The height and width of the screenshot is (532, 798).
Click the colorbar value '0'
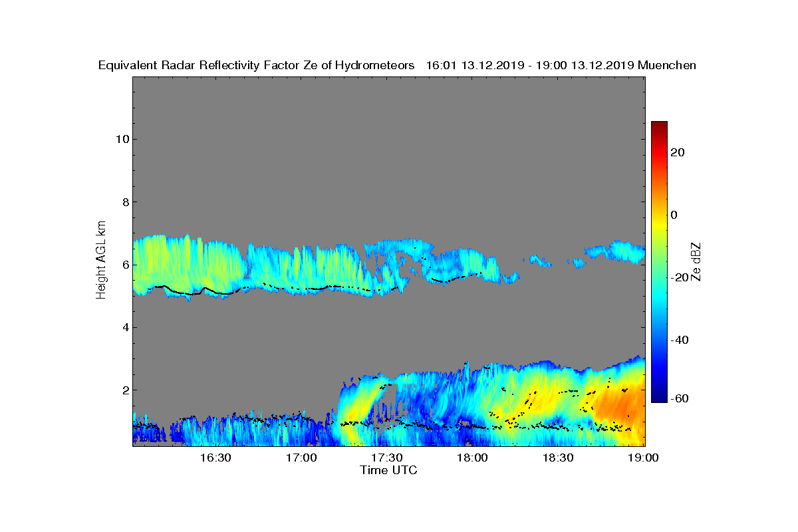click(674, 215)
